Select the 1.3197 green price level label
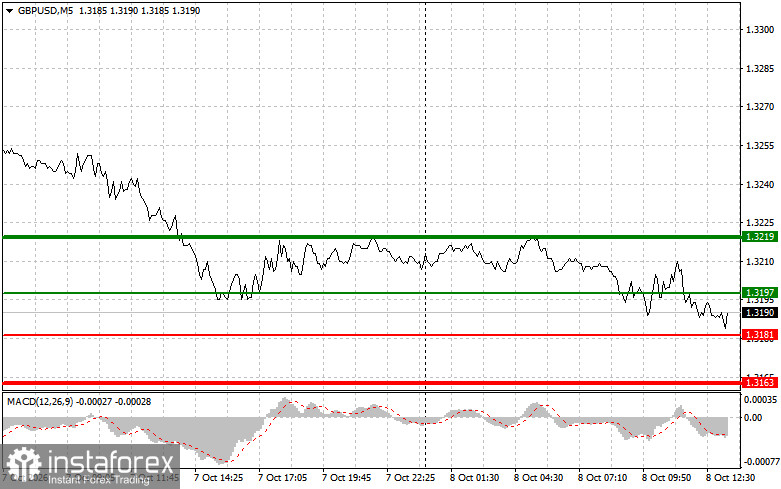This screenshot has width=781, height=489. point(760,292)
